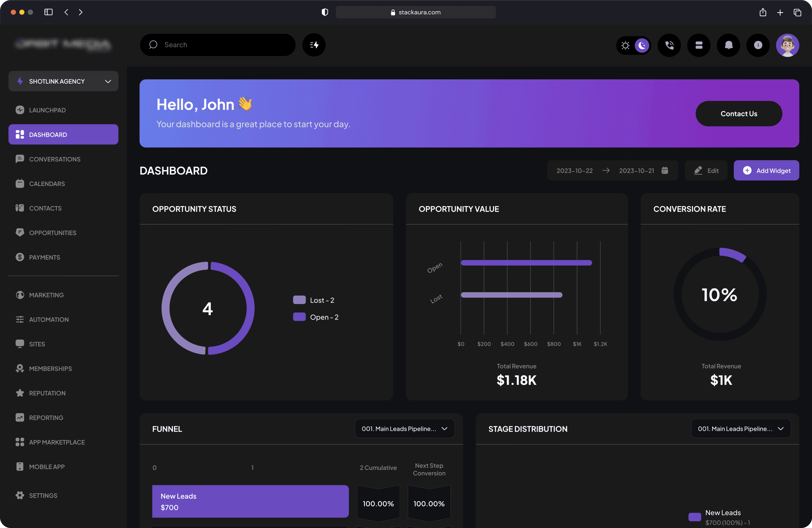Viewport: 812px width, 528px height.
Task: Switch theme to dark mode
Action: (642, 45)
